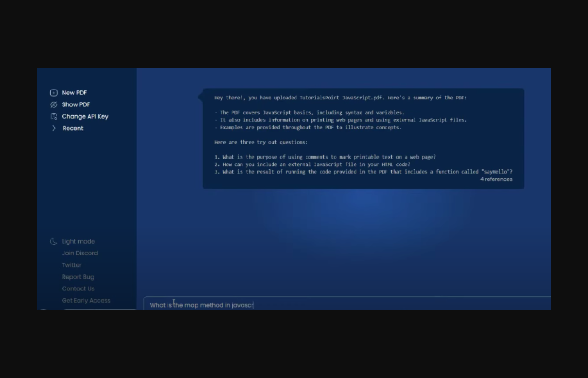Click the Contact Us link
588x378 pixels.
coord(78,288)
